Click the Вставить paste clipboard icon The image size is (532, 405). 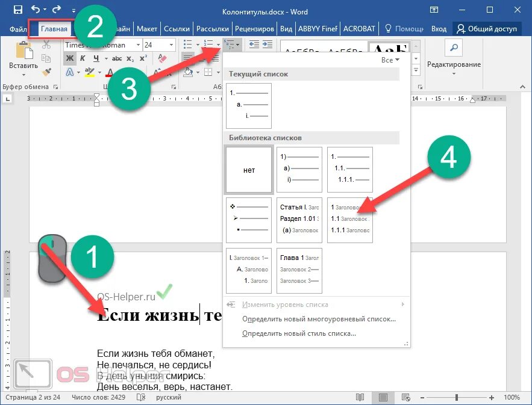tap(23, 51)
